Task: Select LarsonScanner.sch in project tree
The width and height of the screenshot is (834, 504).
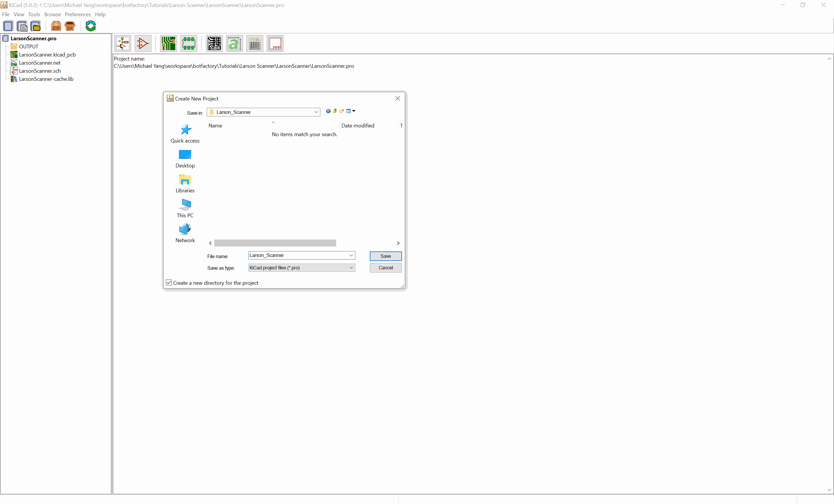Action: (x=40, y=71)
